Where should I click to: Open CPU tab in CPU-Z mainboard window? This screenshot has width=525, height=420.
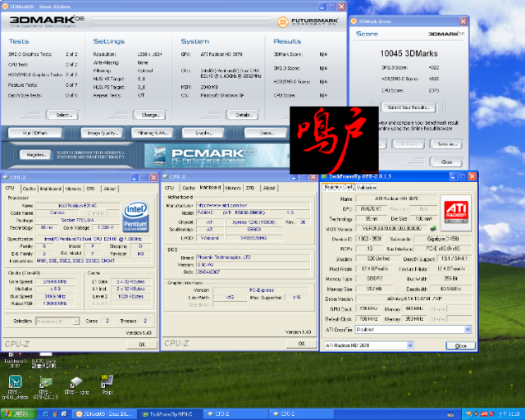(170, 188)
